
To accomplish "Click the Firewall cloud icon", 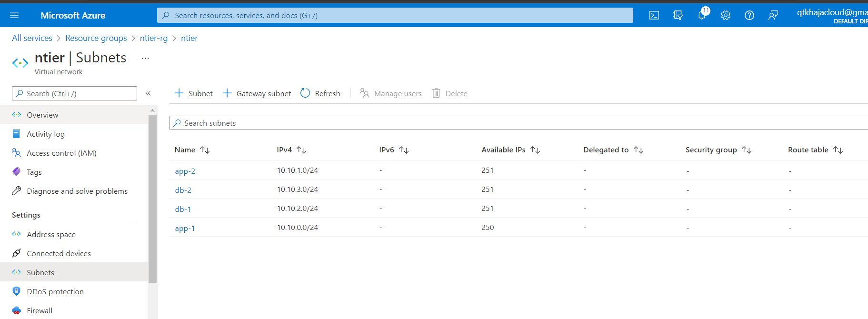I will [x=17, y=310].
